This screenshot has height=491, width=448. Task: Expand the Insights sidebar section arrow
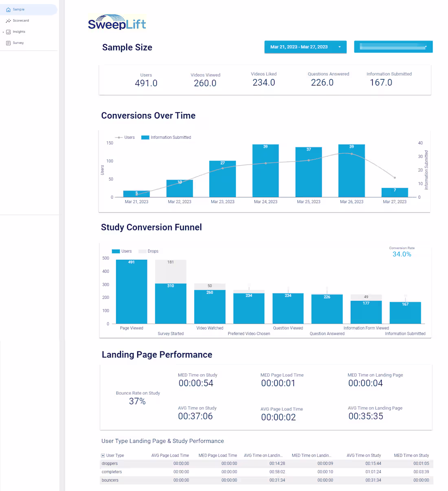click(3, 31)
